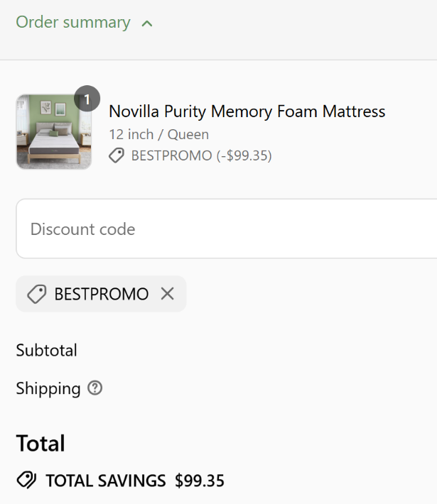Image resolution: width=437 pixels, height=504 pixels.
Task: Focus the Discount code input field
Action: point(227,229)
